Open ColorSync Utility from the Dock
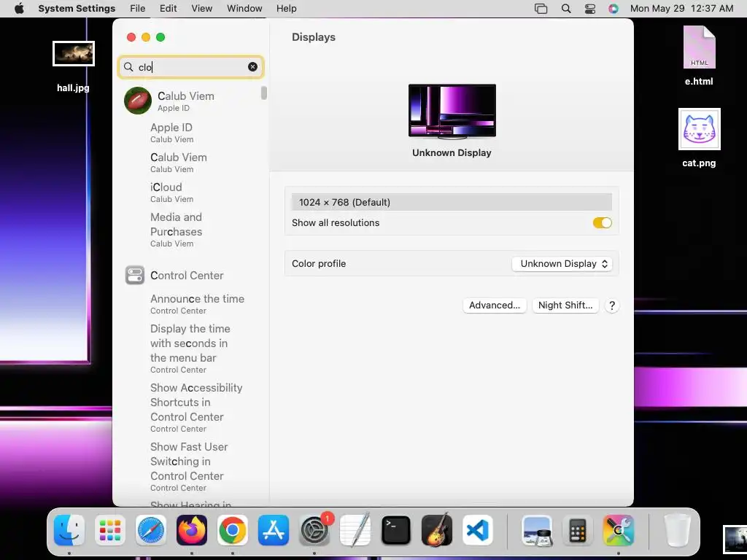The image size is (747, 560). (x=619, y=530)
